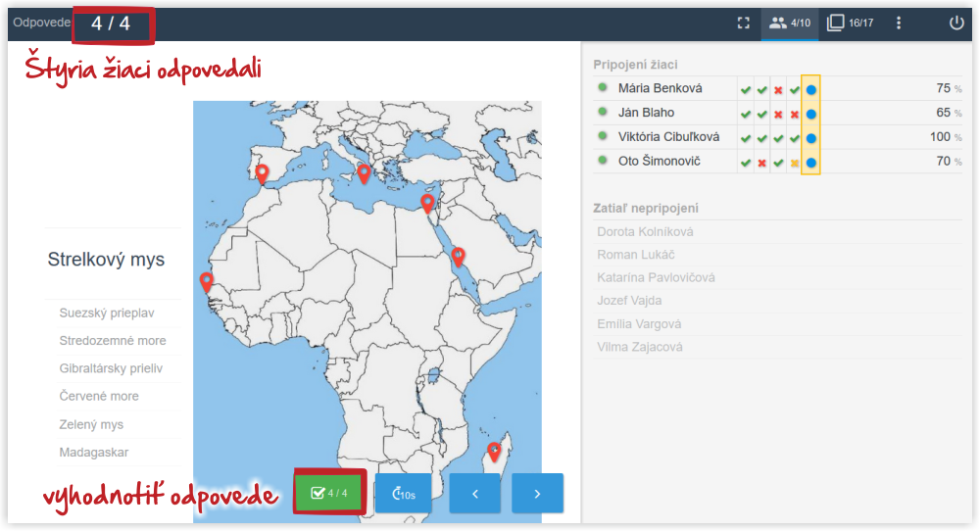Click the map pin at Suez canal
Viewport: 980px width, 531px height.
pyautogui.click(x=427, y=203)
